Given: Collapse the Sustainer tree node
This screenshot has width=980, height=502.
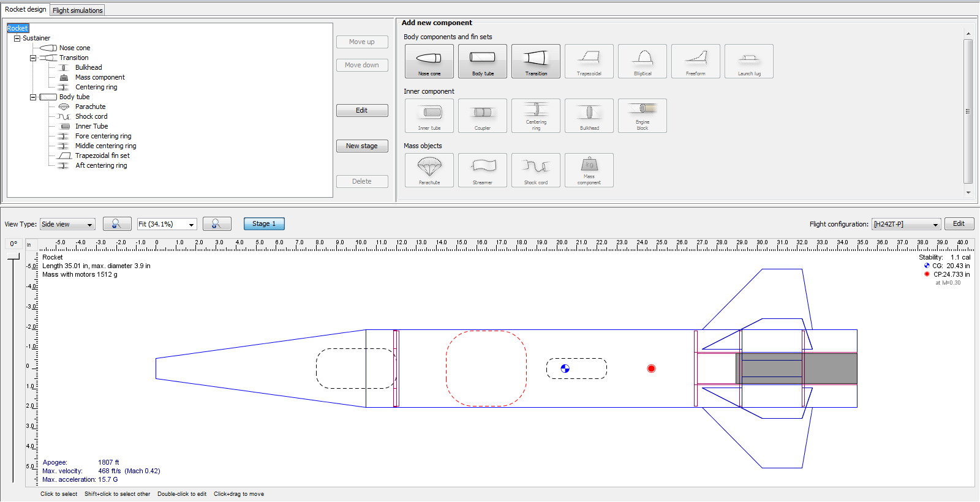Looking at the screenshot, I should pos(17,38).
